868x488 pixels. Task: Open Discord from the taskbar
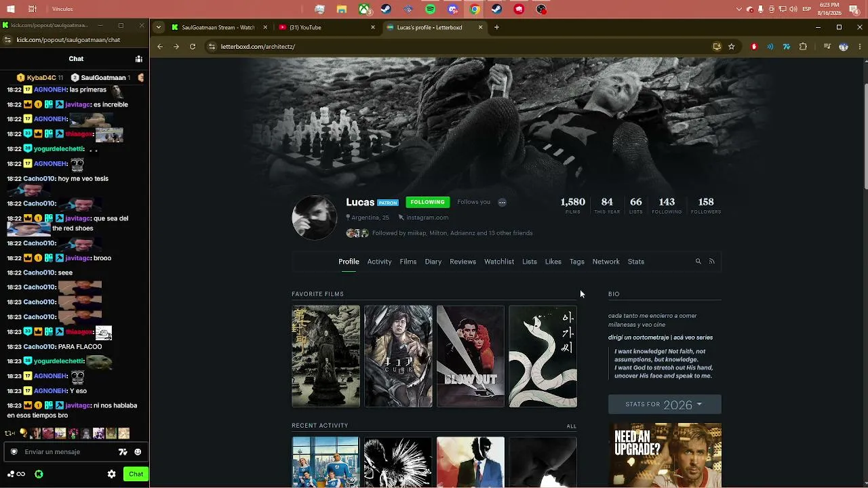click(x=453, y=9)
